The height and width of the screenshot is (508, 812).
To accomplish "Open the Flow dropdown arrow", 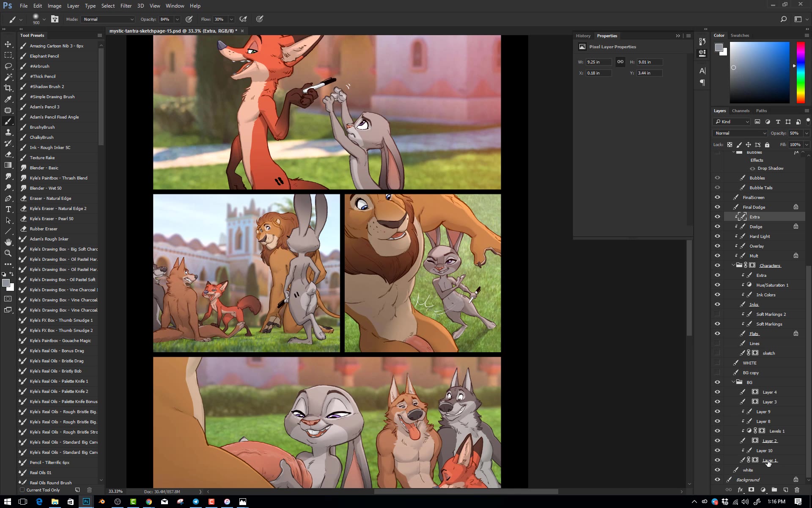I will [x=231, y=19].
